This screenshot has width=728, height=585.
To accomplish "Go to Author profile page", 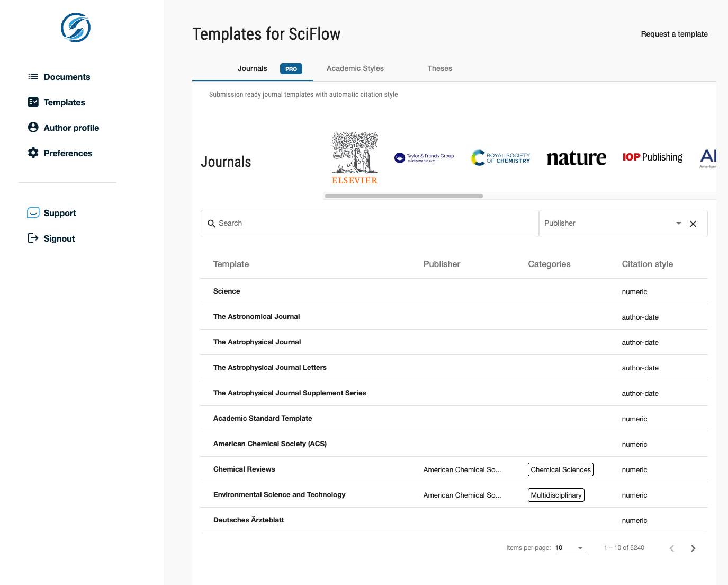I will tap(71, 128).
